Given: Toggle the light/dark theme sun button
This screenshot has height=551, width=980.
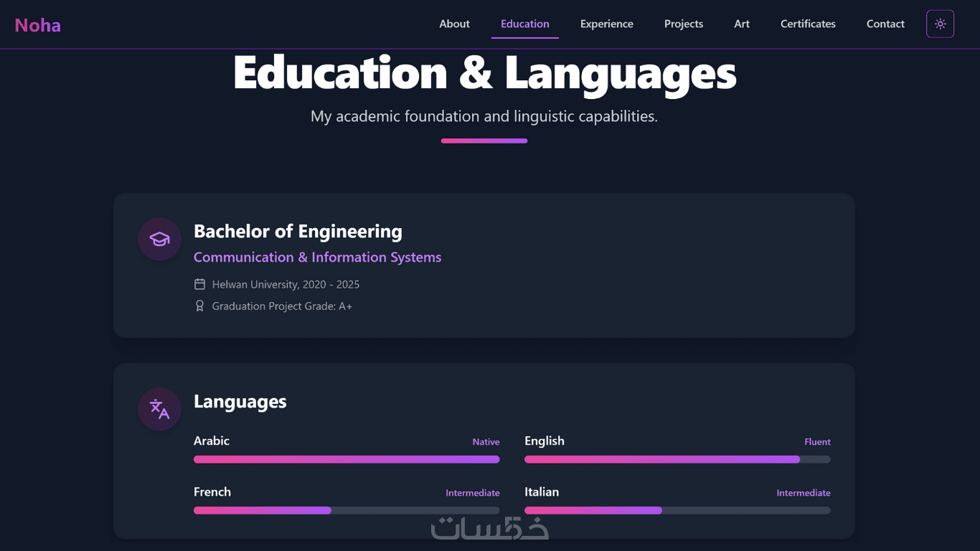Looking at the screenshot, I should click(x=940, y=24).
